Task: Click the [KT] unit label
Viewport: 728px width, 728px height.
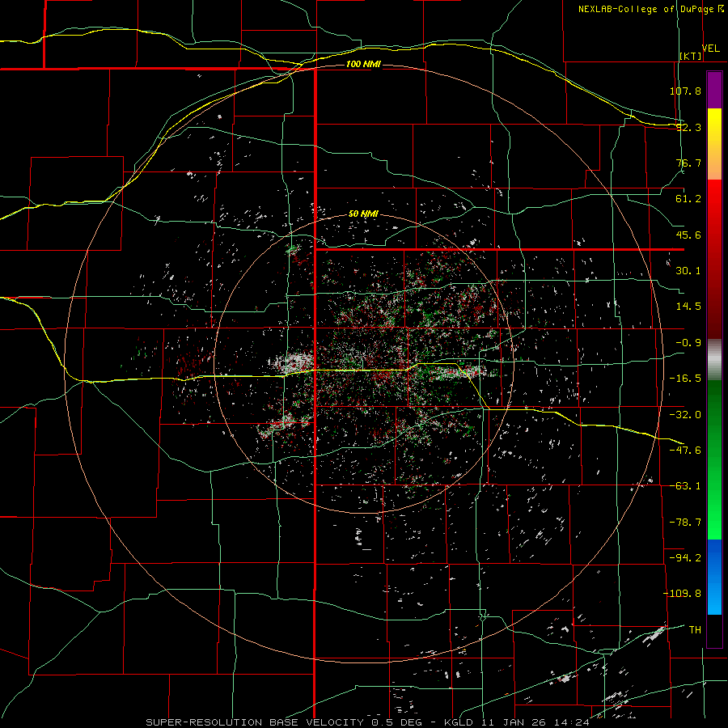Action: coord(691,57)
